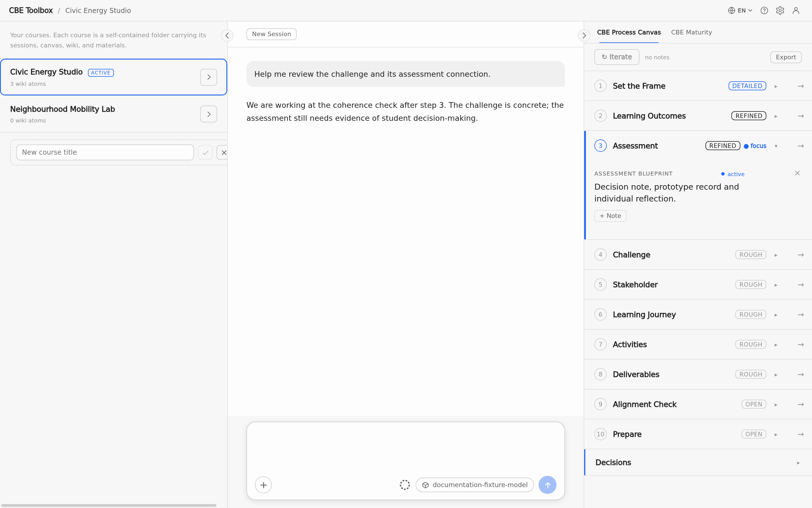Click the focus indicator on Assessment
Image resolution: width=812 pixels, height=508 pixels.
[x=755, y=146]
